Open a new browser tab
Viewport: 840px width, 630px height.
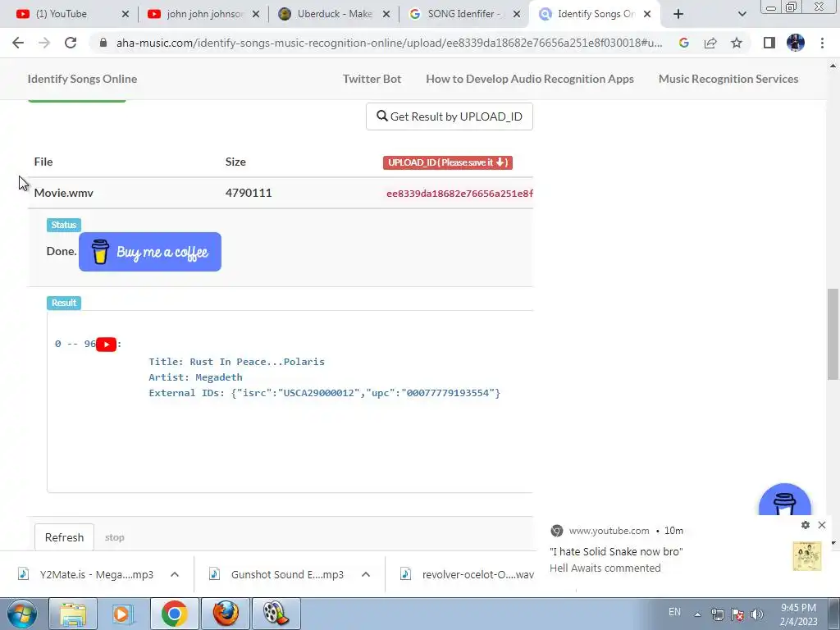pos(678,14)
